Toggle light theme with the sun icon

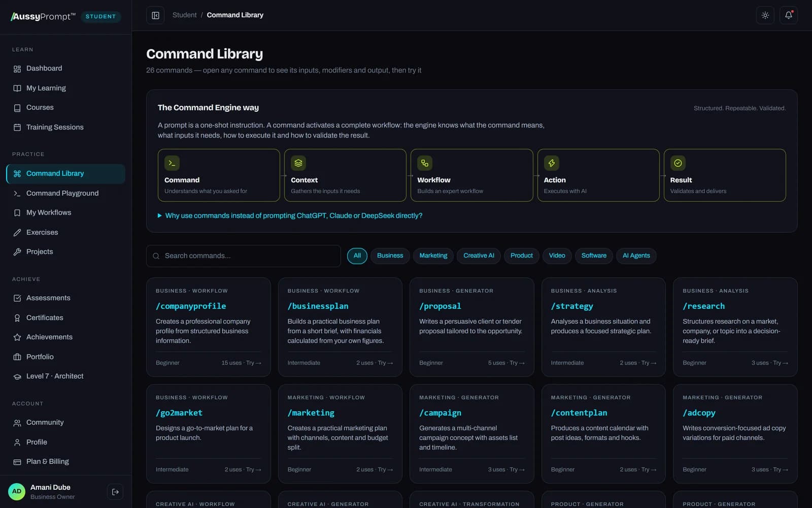click(x=765, y=15)
